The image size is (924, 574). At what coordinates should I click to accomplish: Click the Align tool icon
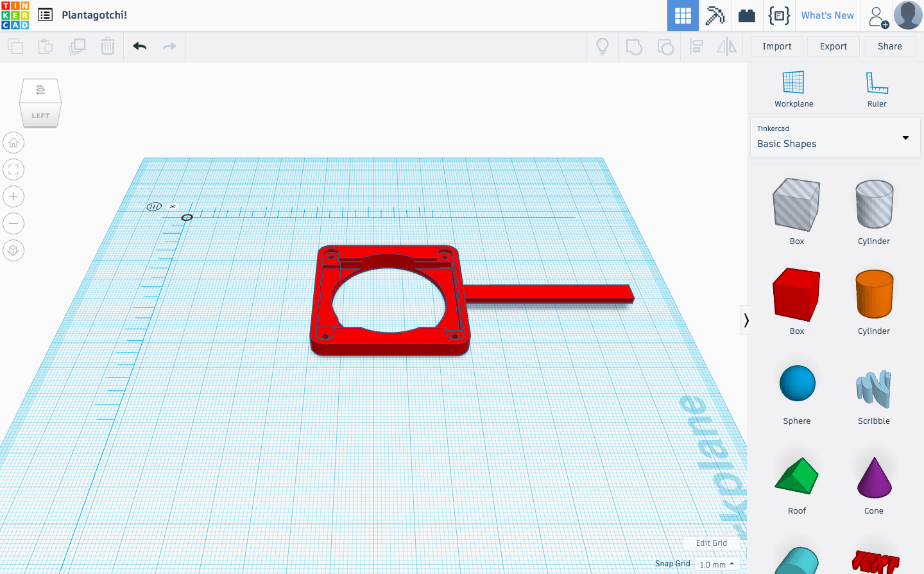click(696, 46)
